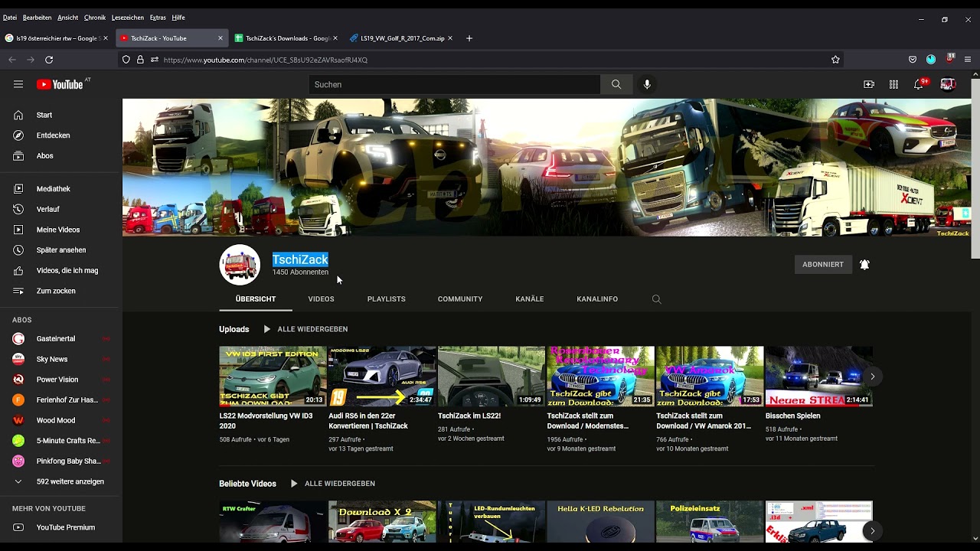This screenshot has height=551, width=980.
Task: Open Später ansehen in sidebar
Action: (61, 250)
